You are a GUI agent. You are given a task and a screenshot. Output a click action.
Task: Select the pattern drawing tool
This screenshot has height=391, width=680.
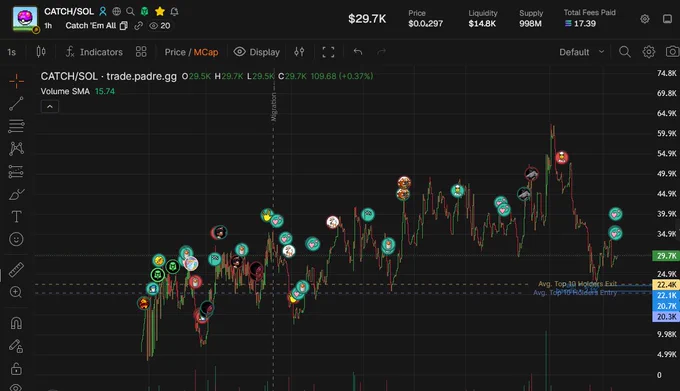click(x=16, y=149)
